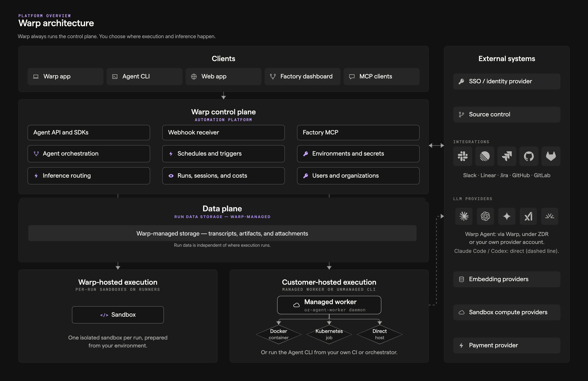588x381 pixels.
Task: Click the 'Warp control plane' heading
Action: click(223, 112)
